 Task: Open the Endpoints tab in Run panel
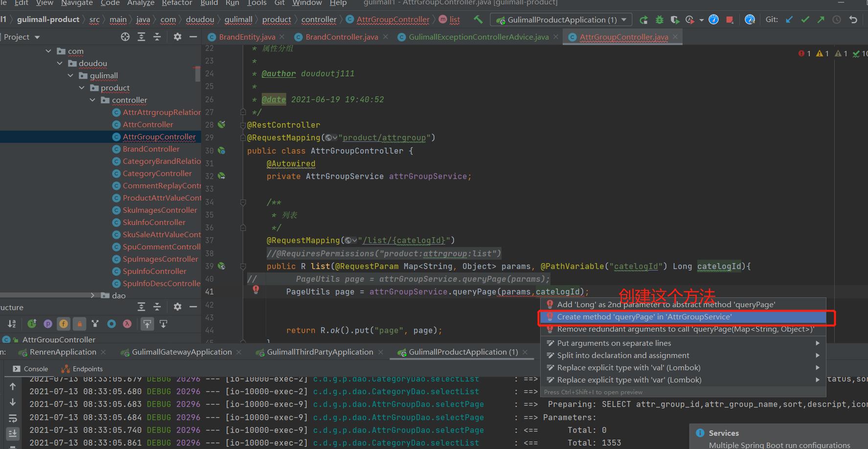pos(82,369)
